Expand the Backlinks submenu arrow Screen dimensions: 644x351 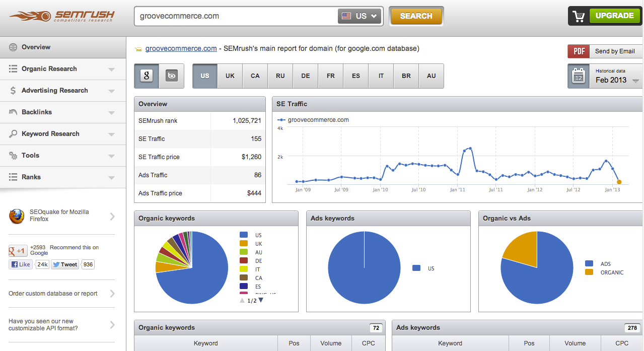[x=112, y=113]
